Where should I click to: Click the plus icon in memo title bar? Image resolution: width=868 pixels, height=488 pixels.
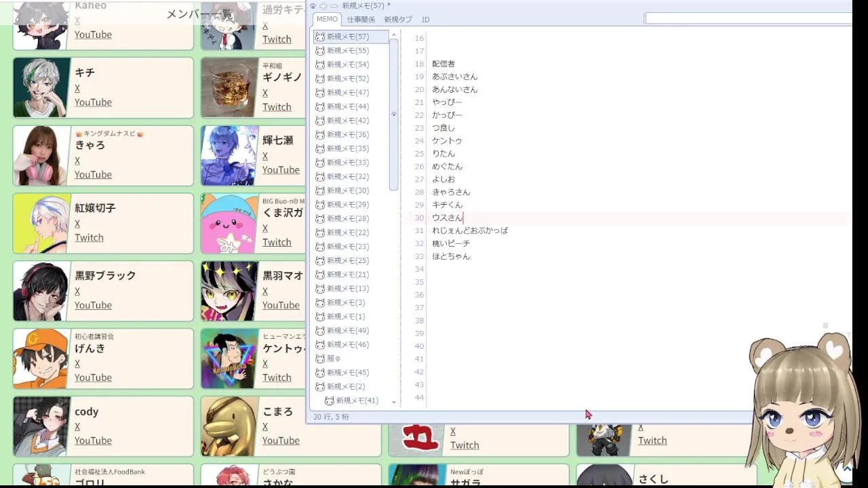click(x=323, y=5)
